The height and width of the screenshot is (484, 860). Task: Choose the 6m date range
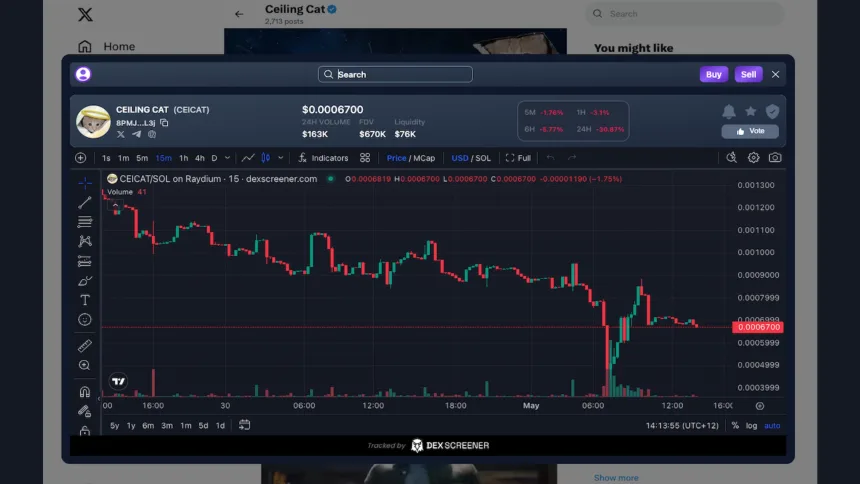point(148,425)
